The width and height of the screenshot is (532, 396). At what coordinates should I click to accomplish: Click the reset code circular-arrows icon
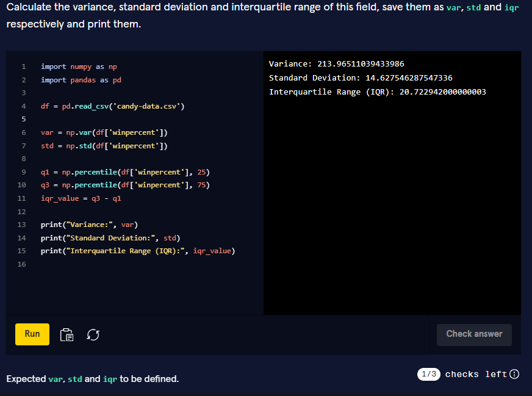(x=93, y=334)
